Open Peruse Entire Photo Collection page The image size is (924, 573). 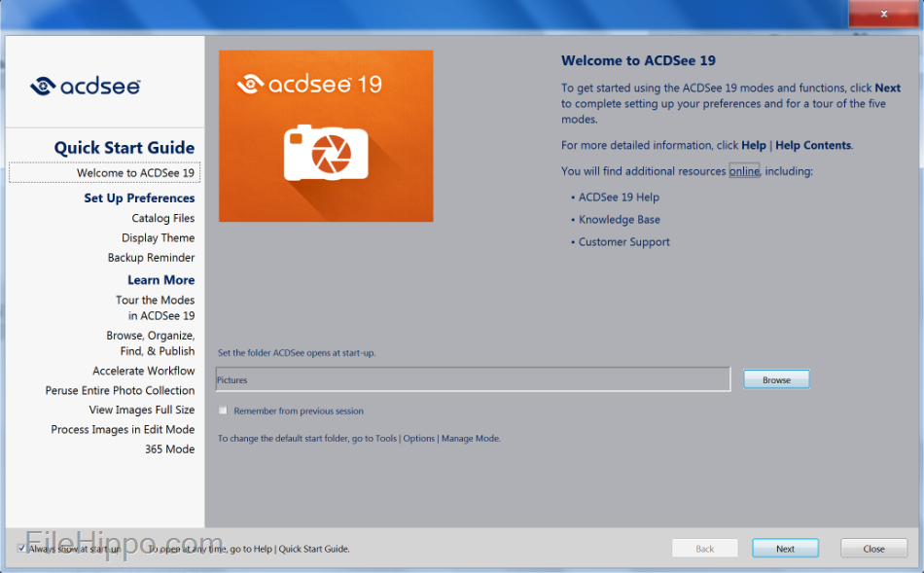(120, 390)
